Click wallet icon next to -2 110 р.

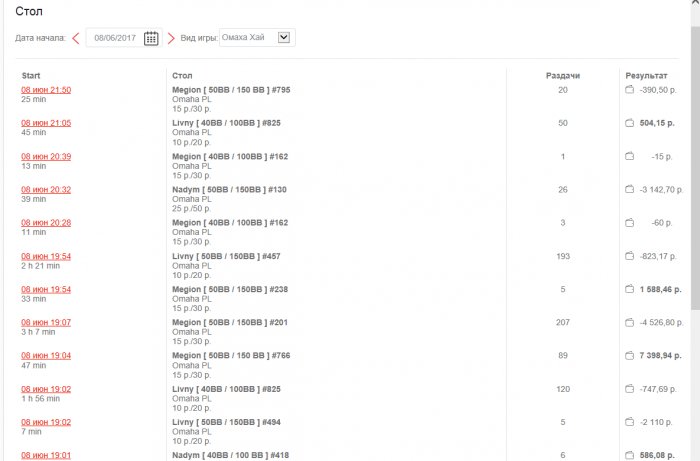pyautogui.click(x=629, y=421)
